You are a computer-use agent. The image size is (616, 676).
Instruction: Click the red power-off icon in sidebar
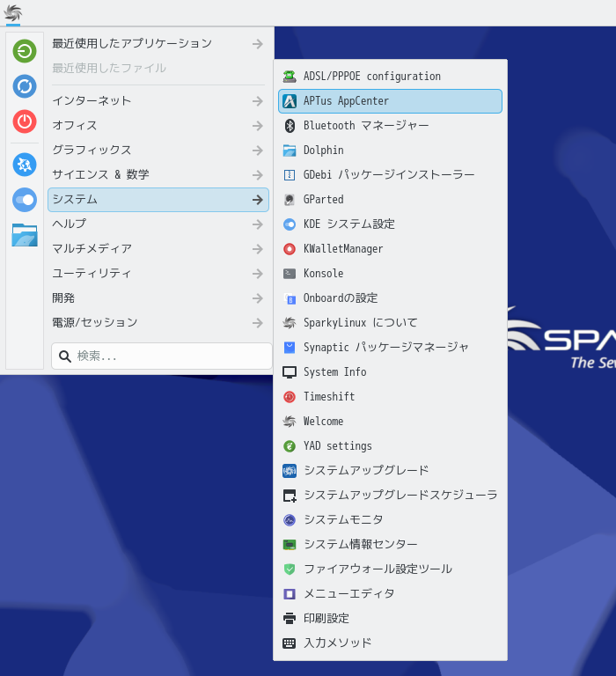[x=25, y=121]
